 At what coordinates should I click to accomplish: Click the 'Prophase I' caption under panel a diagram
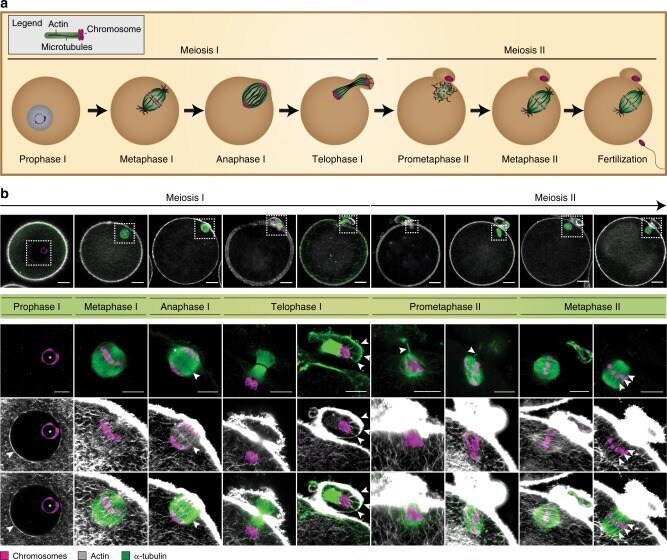(43, 159)
